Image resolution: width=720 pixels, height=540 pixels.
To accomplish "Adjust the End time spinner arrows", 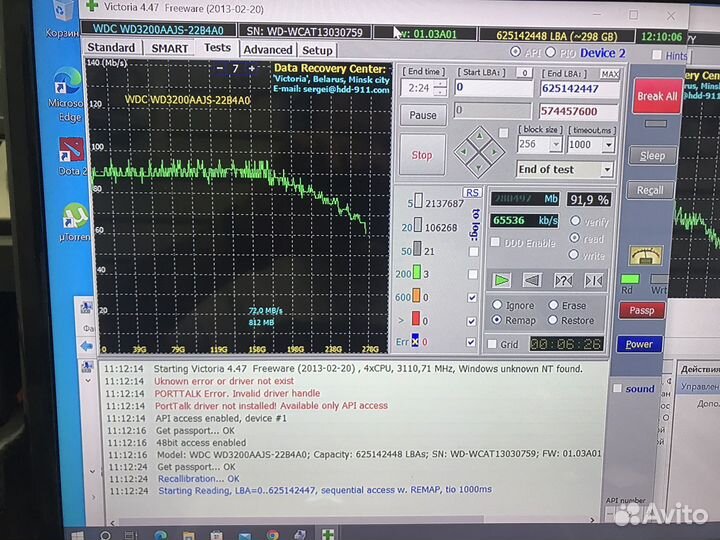I will click(440, 88).
